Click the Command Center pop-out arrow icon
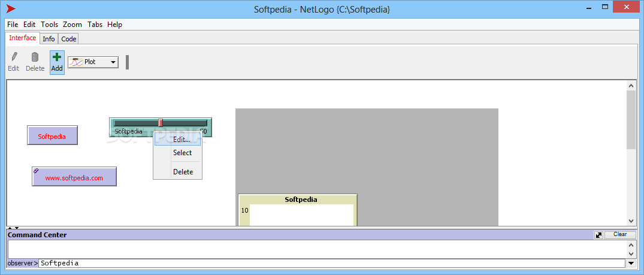 coord(599,235)
